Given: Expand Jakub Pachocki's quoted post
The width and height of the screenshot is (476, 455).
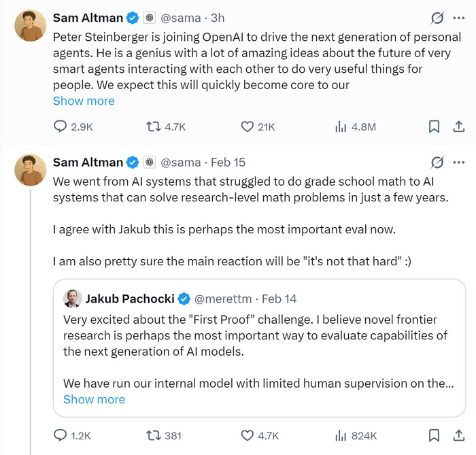Looking at the screenshot, I should (x=94, y=399).
